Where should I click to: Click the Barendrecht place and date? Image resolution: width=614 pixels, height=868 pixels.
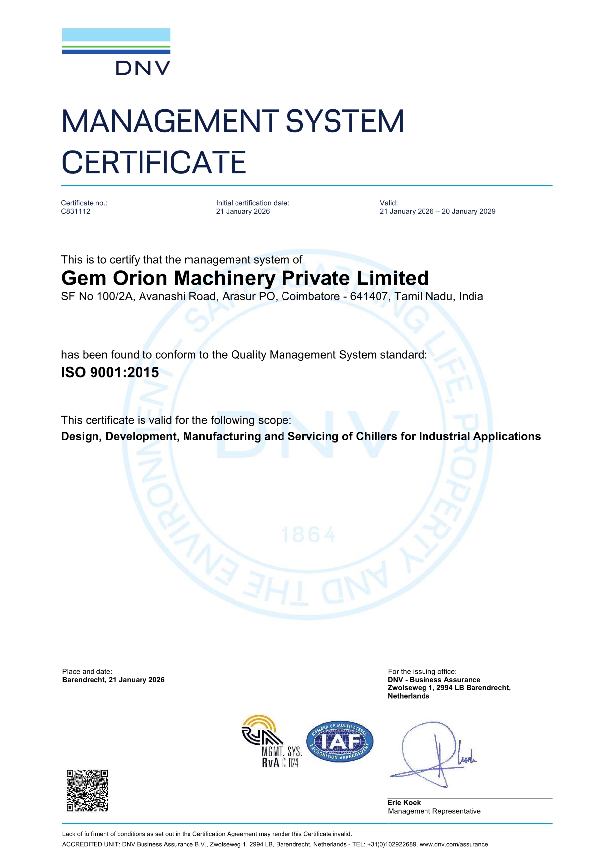(113, 680)
